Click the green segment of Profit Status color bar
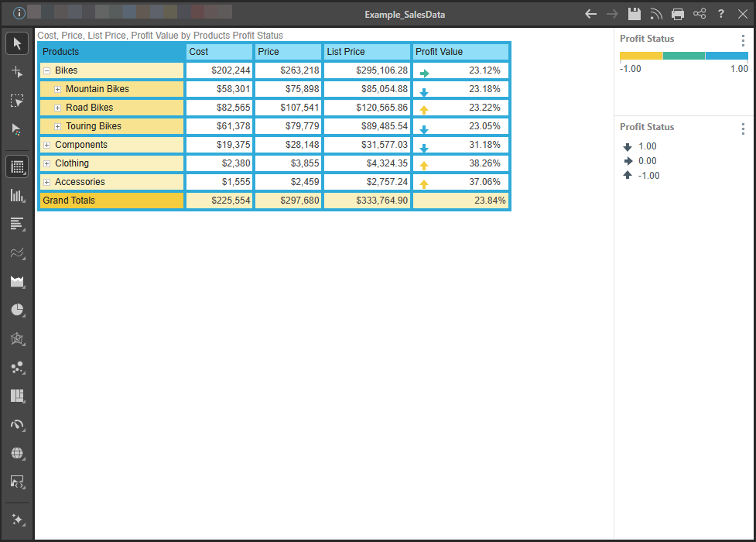The image size is (756, 542). (684, 56)
